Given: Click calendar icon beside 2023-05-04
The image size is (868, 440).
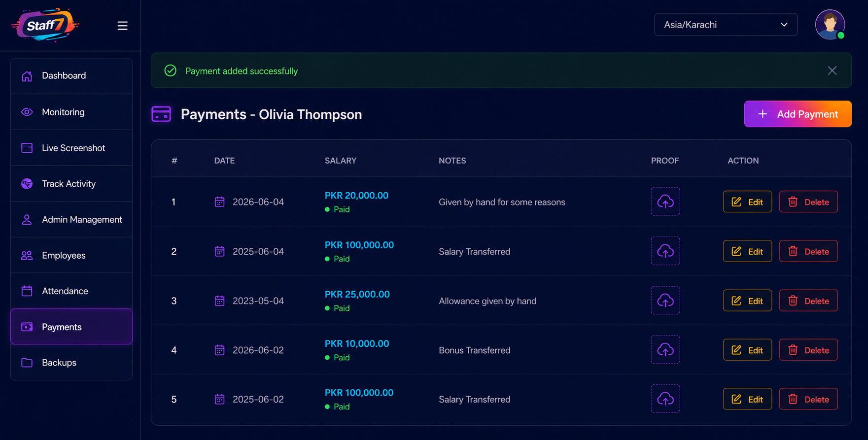Looking at the screenshot, I should 220,301.
